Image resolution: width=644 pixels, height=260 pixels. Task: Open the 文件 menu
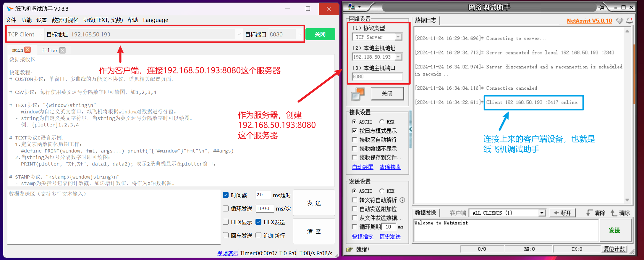click(x=11, y=20)
